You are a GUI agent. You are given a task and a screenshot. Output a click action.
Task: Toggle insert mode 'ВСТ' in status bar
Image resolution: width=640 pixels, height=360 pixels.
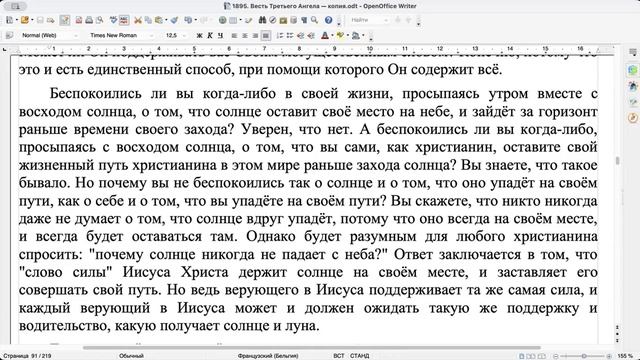pyautogui.click(x=338, y=356)
